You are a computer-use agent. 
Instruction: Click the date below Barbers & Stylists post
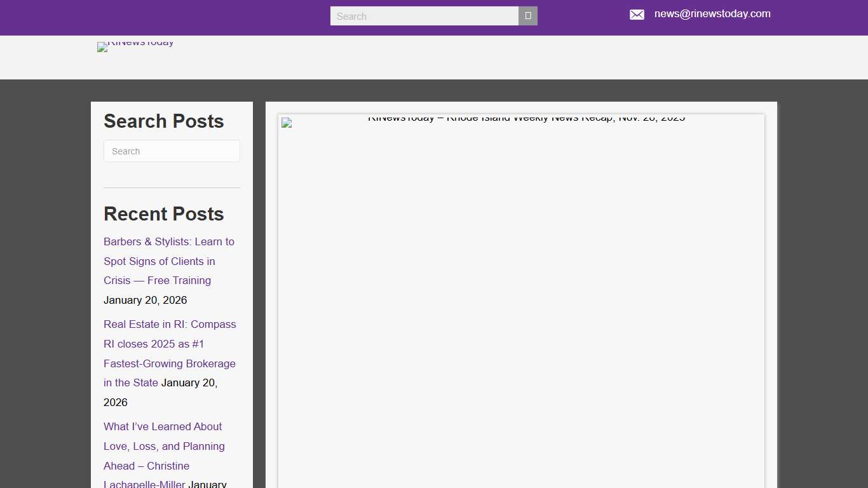[x=145, y=300]
